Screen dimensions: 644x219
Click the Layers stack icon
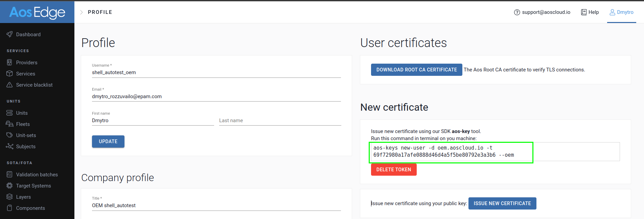coord(9,197)
